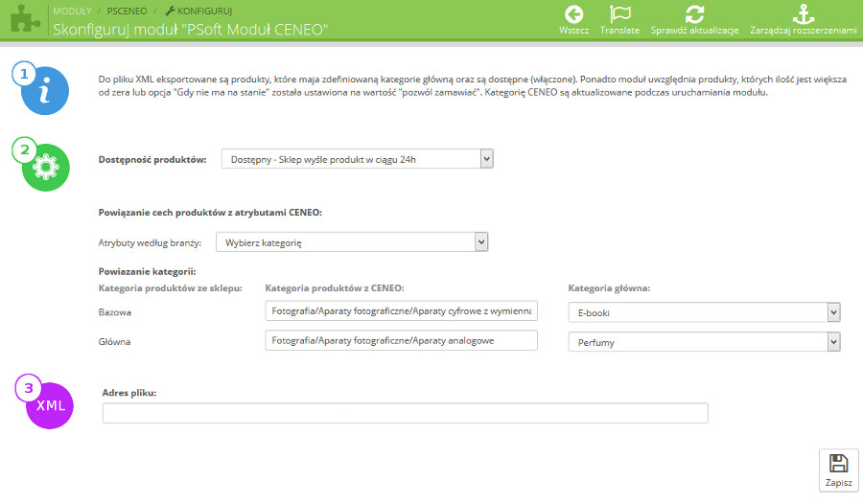Click the blue info step icon
863x504 pixels.
point(44,91)
